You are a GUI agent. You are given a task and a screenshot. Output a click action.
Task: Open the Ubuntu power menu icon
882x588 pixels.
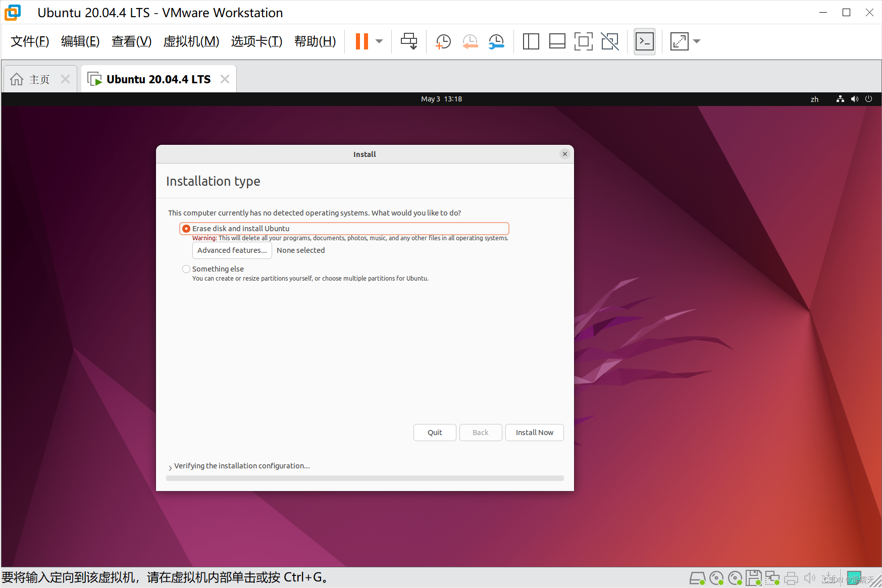pyautogui.click(x=868, y=99)
